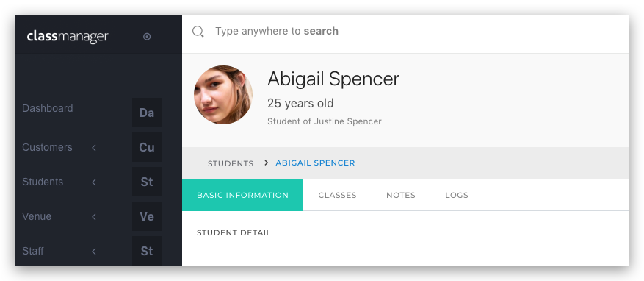This screenshot has width=644, height=281.
Task: Expand the Customers menu chevron
Action: pos(94,147)
